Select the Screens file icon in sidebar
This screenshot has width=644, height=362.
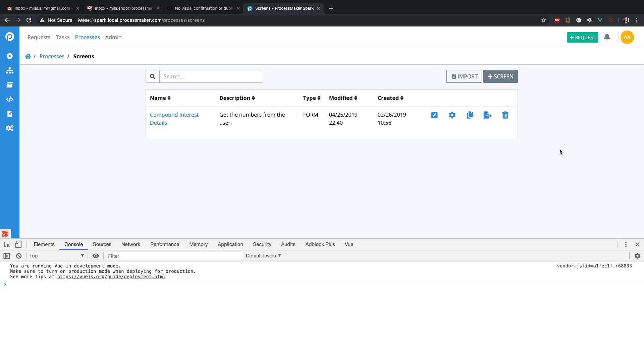[10, 114]
